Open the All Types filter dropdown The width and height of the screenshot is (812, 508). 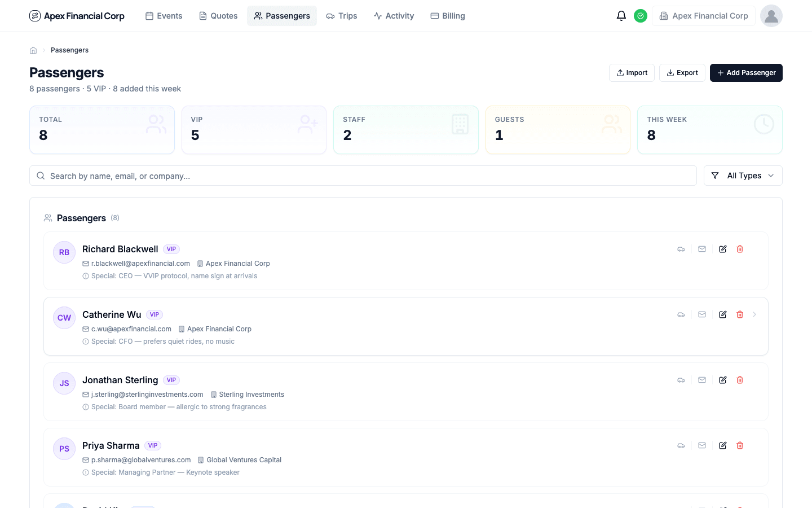743,176
